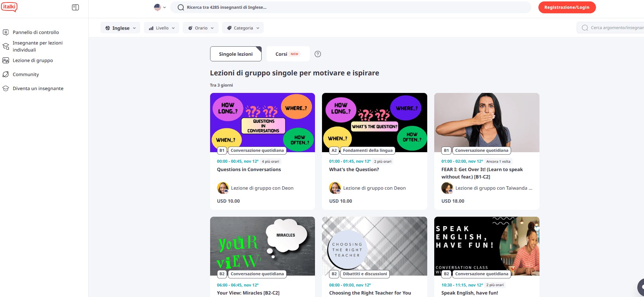Open the Community sidebar item
The image size is (644, 297).
click(x=26, y=74)
